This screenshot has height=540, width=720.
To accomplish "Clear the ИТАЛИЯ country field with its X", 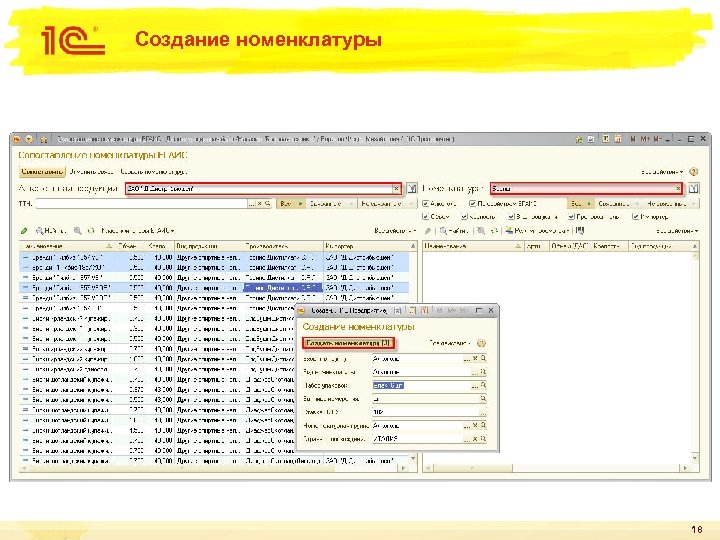I will (475, 439).
